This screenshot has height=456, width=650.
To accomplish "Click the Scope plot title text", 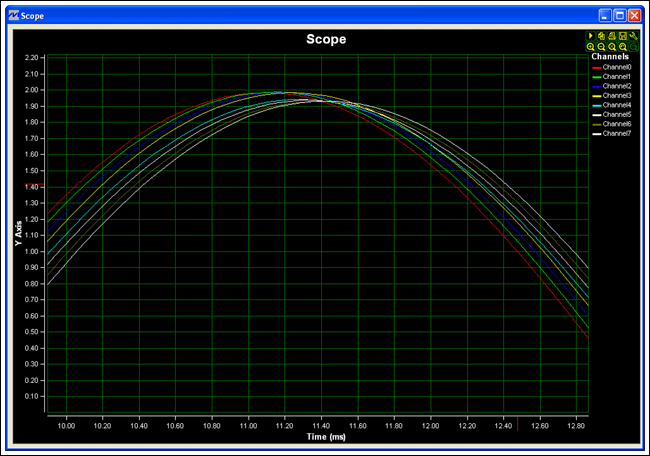I will (325, 40).
